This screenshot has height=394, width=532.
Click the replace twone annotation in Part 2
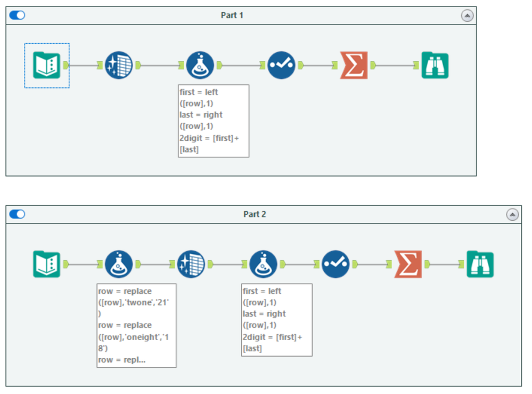137,325
